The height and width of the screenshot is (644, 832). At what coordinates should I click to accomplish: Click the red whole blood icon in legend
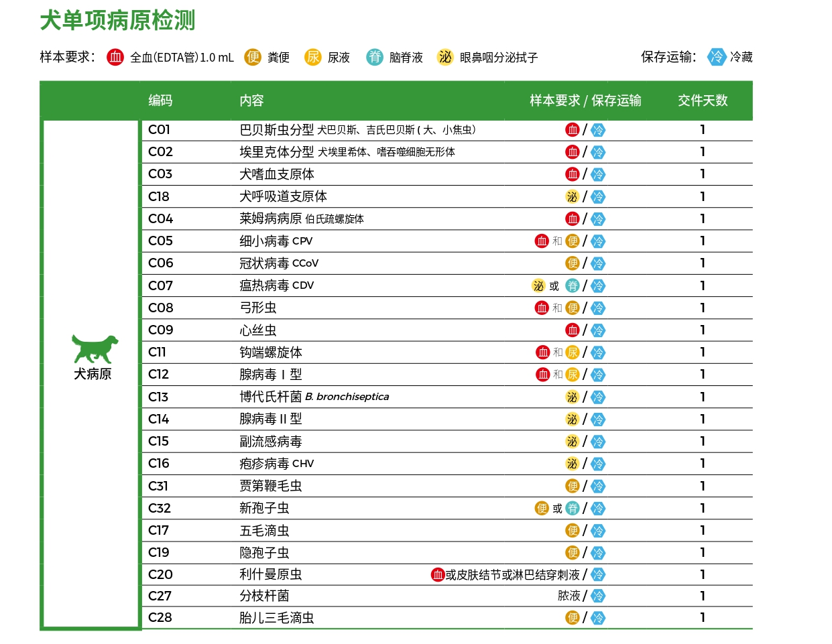115,57
